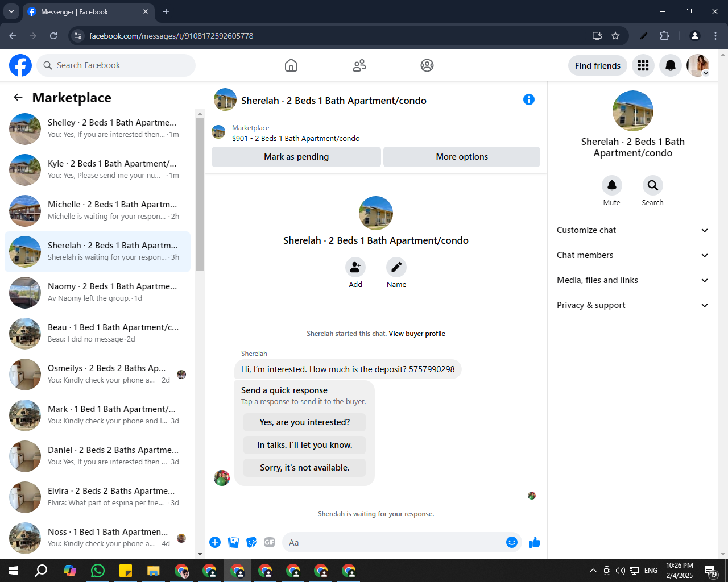The width and height of the screenshot is (728, 582).
Task: Open Naomy conversation in list
Action: (97, 293)
